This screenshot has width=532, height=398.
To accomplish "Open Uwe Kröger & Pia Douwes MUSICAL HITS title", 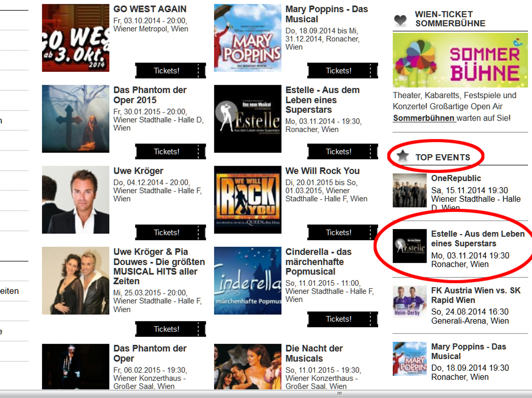I will (159, 267).
